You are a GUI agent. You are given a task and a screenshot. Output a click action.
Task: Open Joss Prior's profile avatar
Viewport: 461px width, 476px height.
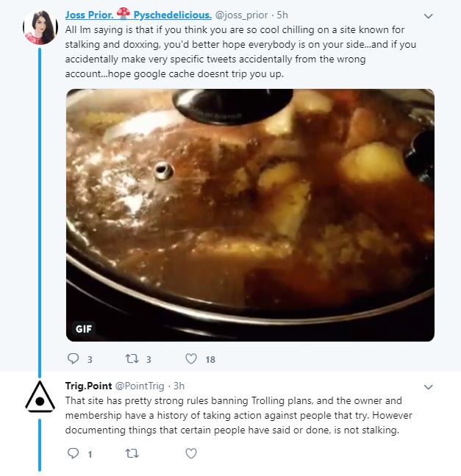pyautogui.click(x=40, y=27)
